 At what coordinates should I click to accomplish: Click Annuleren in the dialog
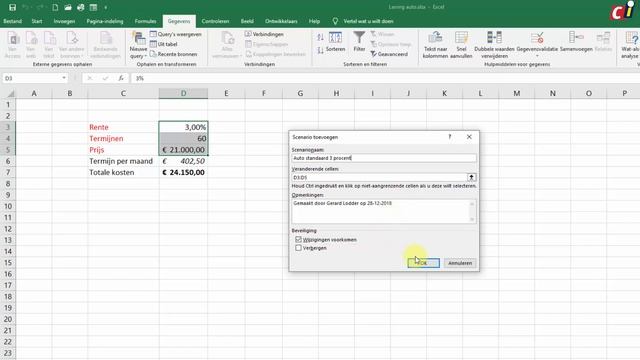pyautogui.click(x=460, y=263)
